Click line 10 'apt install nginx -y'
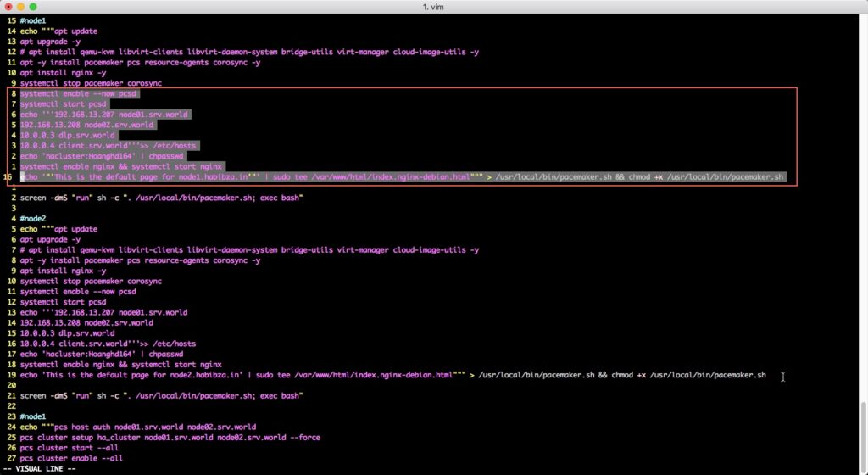This screenshot has height=475, width=868. [x=63, y=73]
